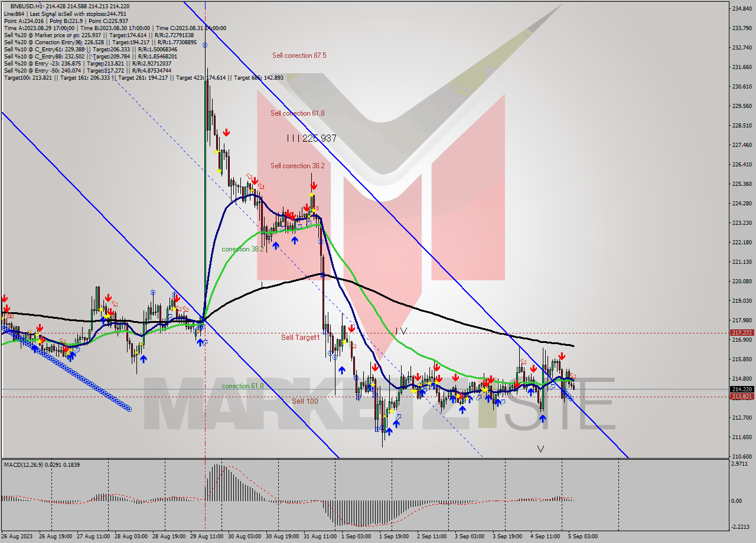756x543 pixels.
Task: Click the '2 Sep 11:00' time axis label
Action: [x=432, y=537]
